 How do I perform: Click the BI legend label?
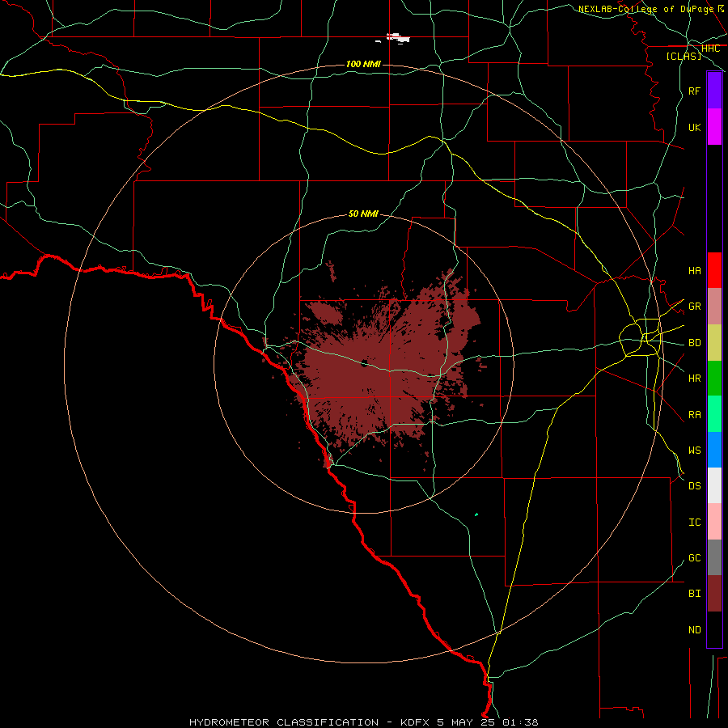coord(694,594)
